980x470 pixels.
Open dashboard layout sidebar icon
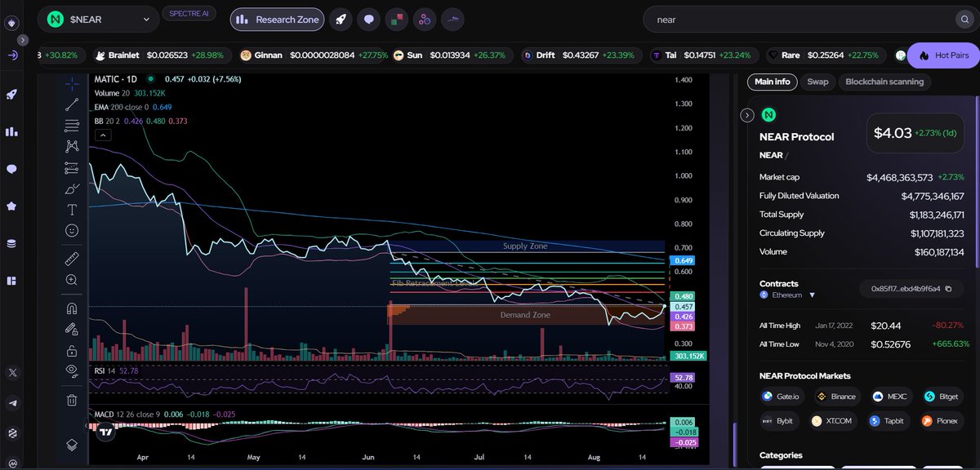pos(11,281)
